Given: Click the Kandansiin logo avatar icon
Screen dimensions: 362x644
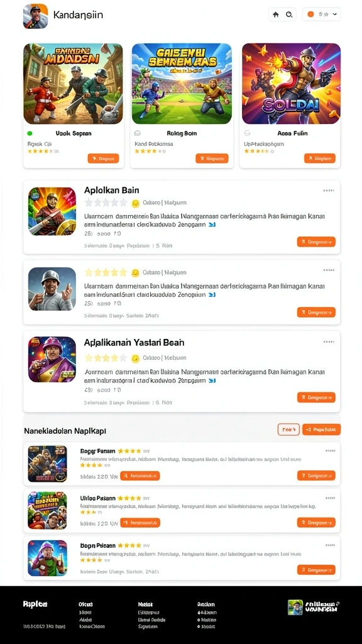Looking at the screenshot, I should (x=35, y=16).
